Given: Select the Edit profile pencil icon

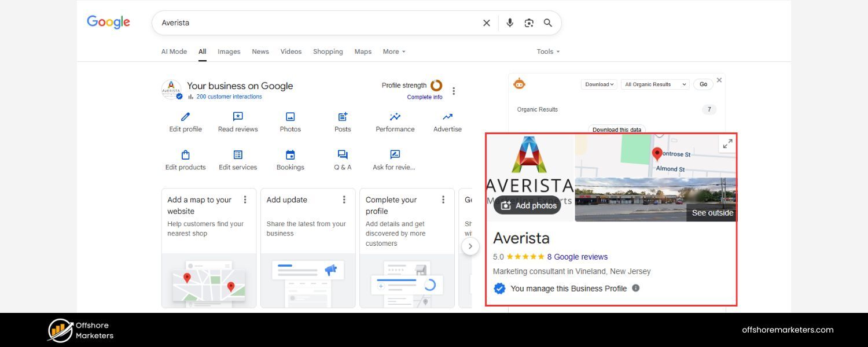Looking at the screenshot, I should coord(185,116).
